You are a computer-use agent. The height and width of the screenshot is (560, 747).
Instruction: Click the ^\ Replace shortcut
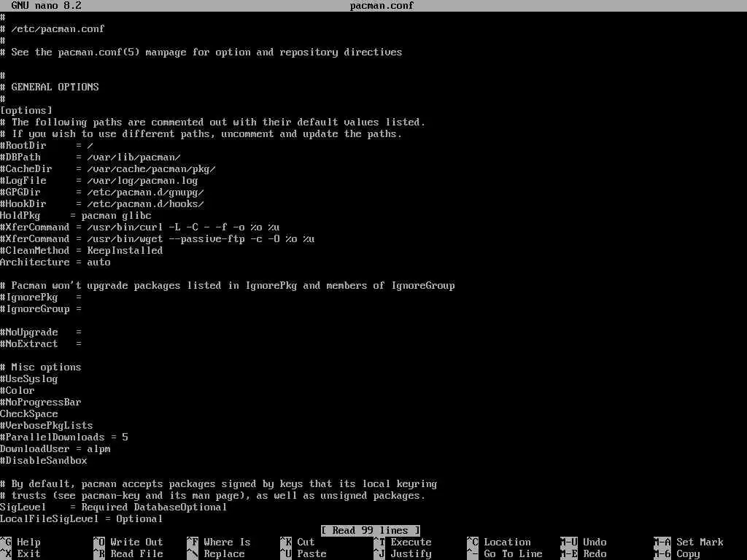[x=216, y=554]
